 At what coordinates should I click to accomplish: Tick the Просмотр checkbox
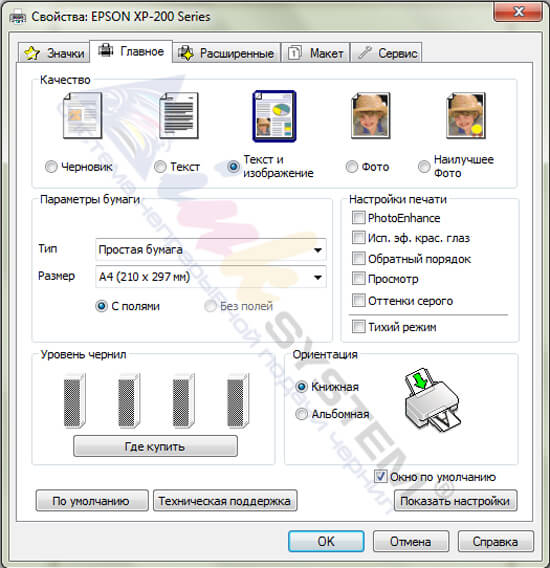tap(358, 279)
